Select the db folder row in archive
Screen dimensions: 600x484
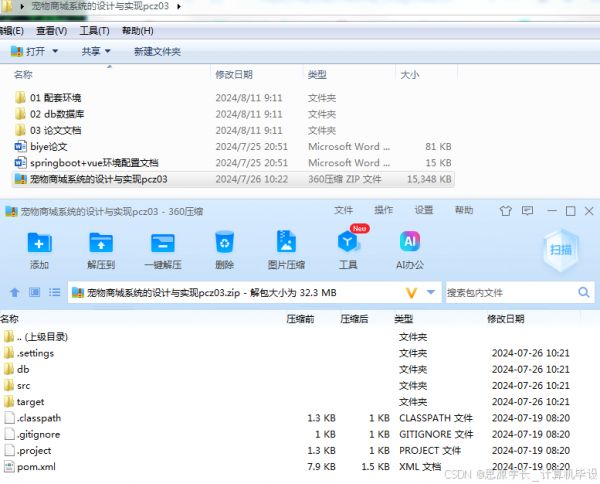(x=287, y=369)
